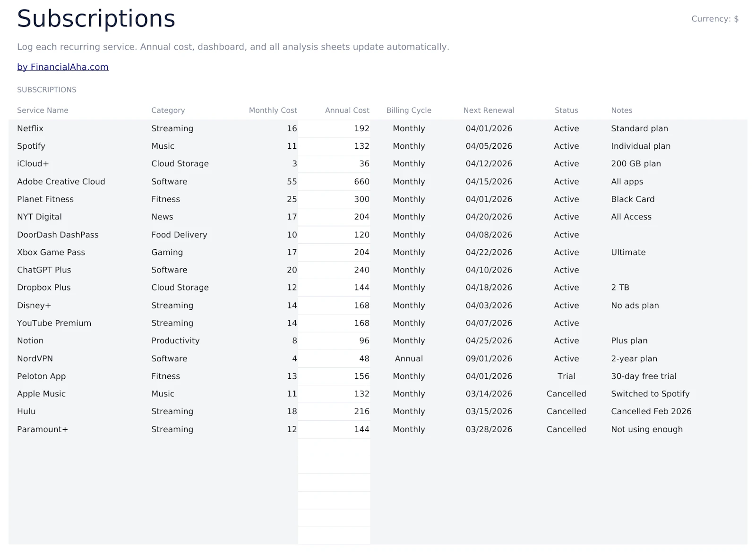
Task: Click the 04/25/2026 renewal date
Action: (x=489, y=340)
